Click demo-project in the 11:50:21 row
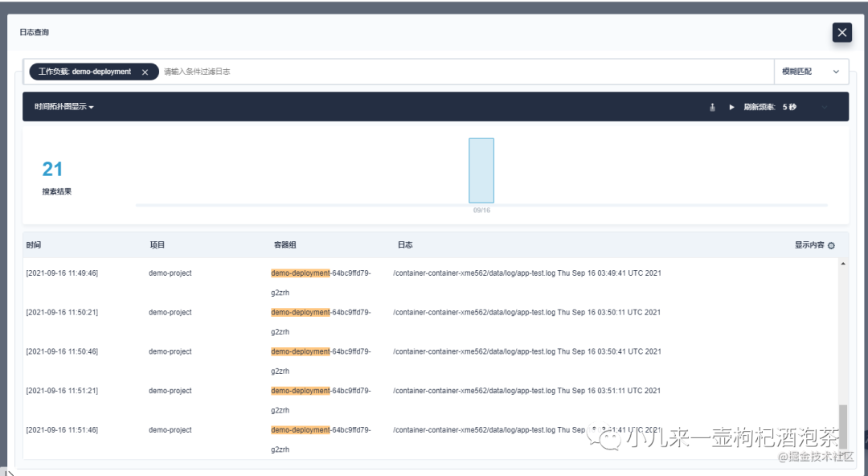Viewport: 868px width, 476px height. 170,313
